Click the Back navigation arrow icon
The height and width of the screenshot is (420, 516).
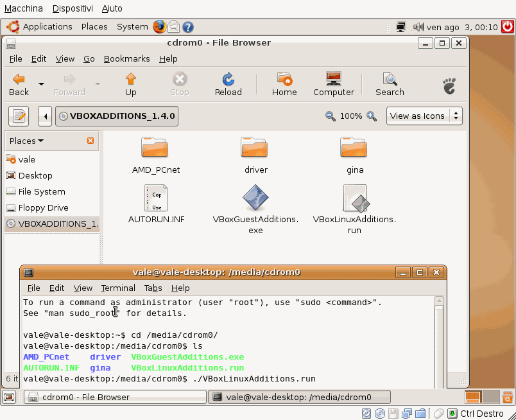(19, 80)
